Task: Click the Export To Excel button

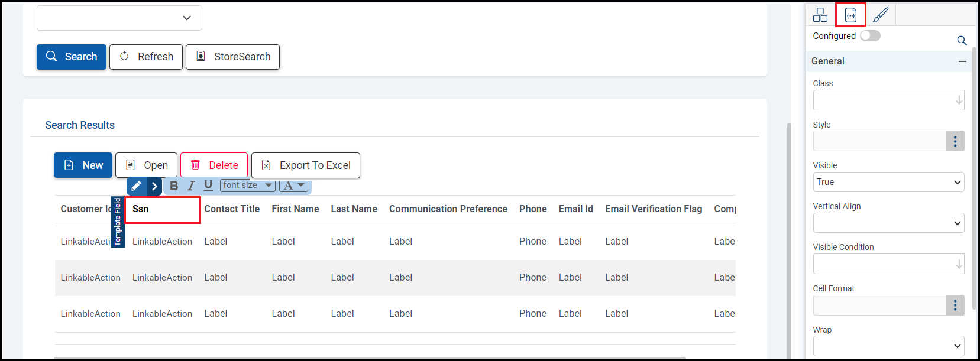Action: [306, 165]
